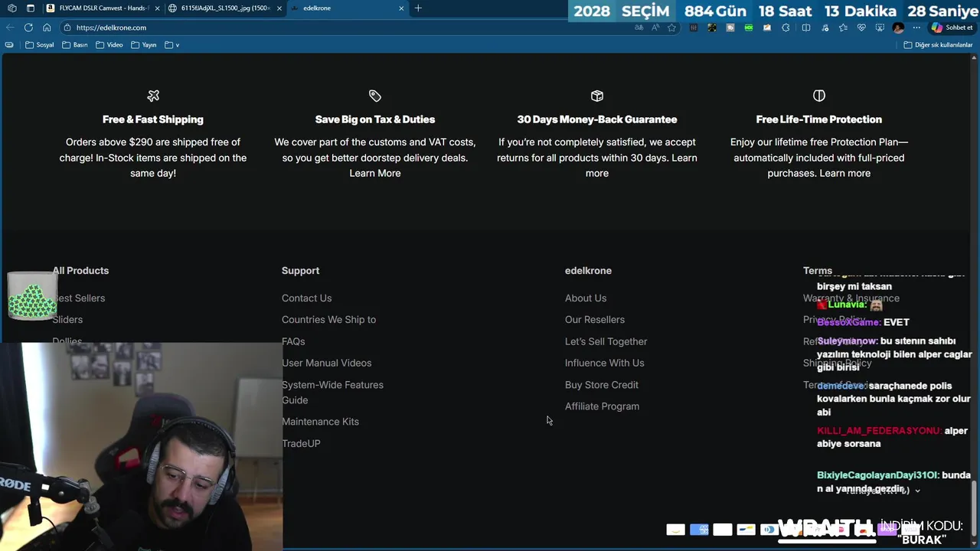This screenshot has width=980, height=551.
Task: Open the favorites list icon
Action: point(843,28)
